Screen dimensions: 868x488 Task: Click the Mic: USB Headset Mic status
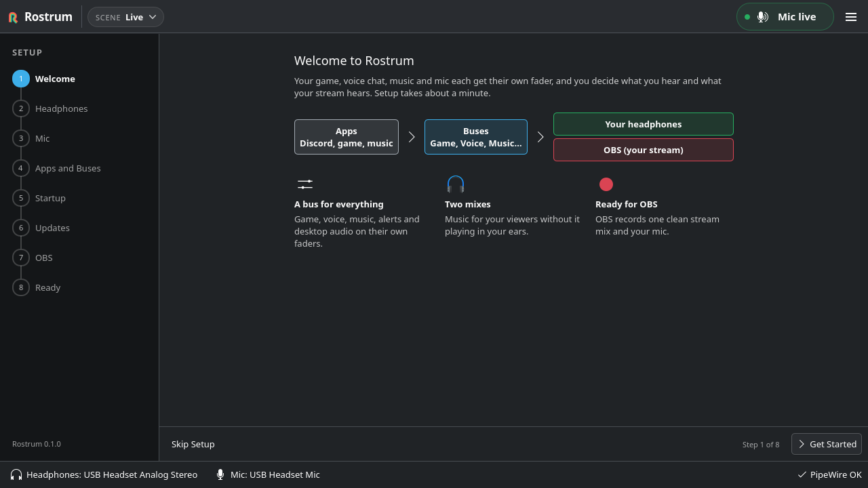[x=268, y=474]
